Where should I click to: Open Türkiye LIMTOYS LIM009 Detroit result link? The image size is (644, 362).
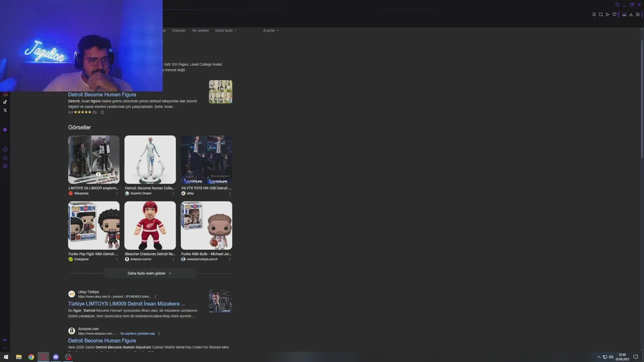pyautogui.click(x=127, y=304)
